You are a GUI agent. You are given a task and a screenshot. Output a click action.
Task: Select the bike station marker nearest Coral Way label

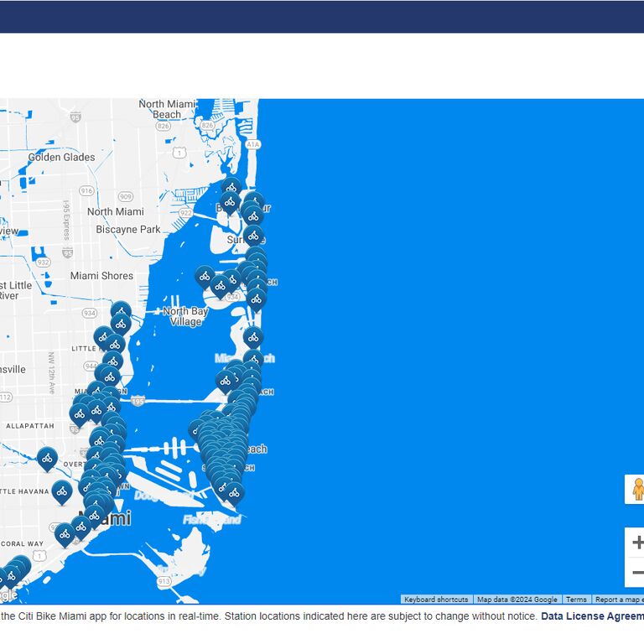[65, 534]
